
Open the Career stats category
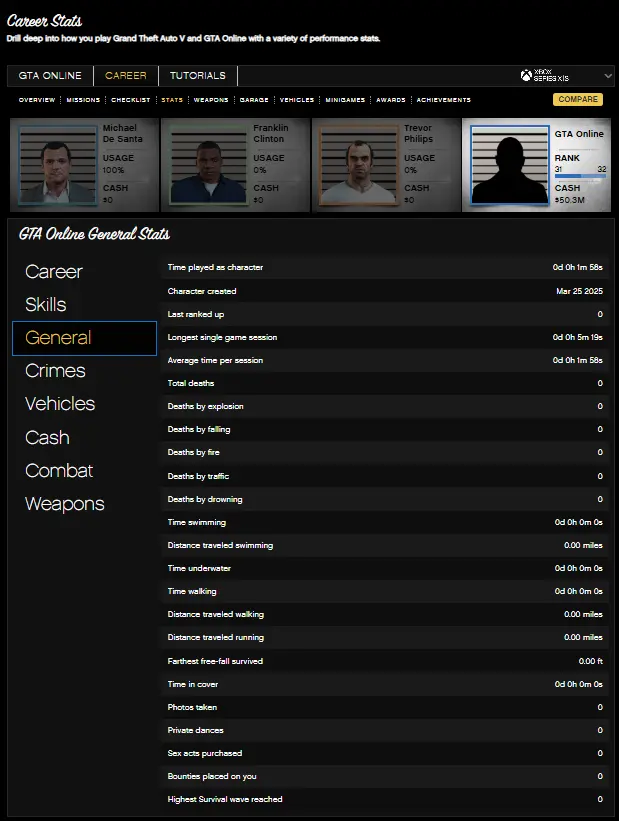(x=53, y=272)
